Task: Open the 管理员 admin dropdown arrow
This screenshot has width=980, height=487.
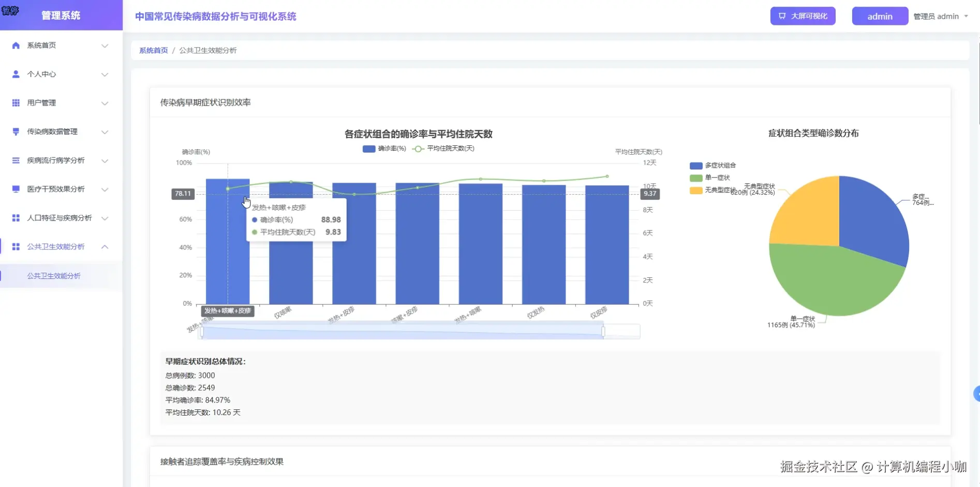Action: (x=966, y=16)
